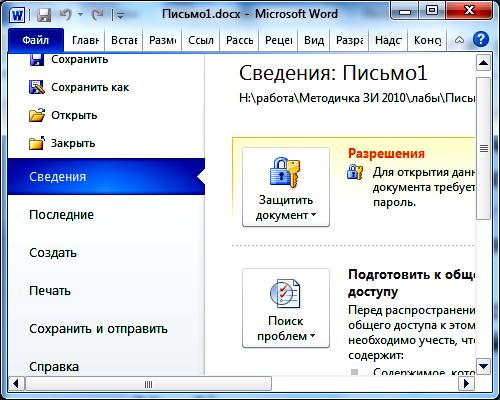Switch to the Разработчик ribbon tab

[349, 40]
